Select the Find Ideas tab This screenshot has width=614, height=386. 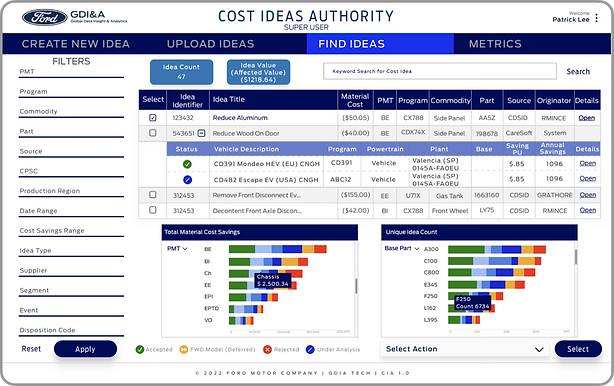pyautogui.click(x=380, y=44)
